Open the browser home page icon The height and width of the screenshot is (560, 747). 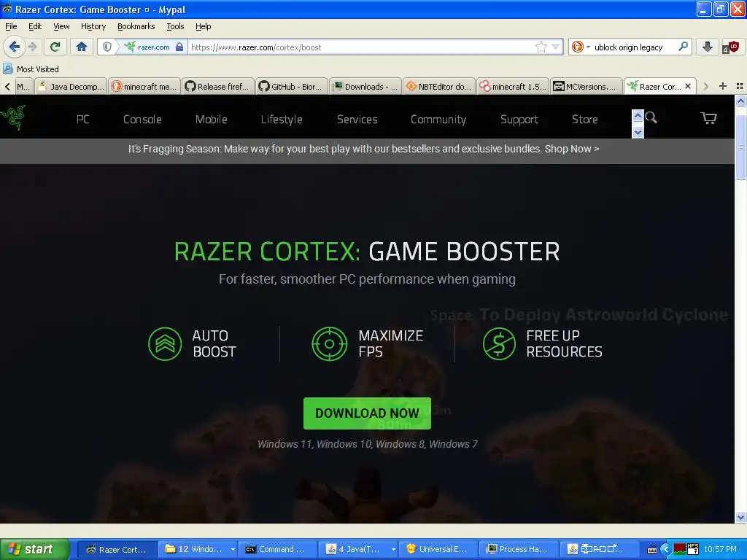coord(82,47)
